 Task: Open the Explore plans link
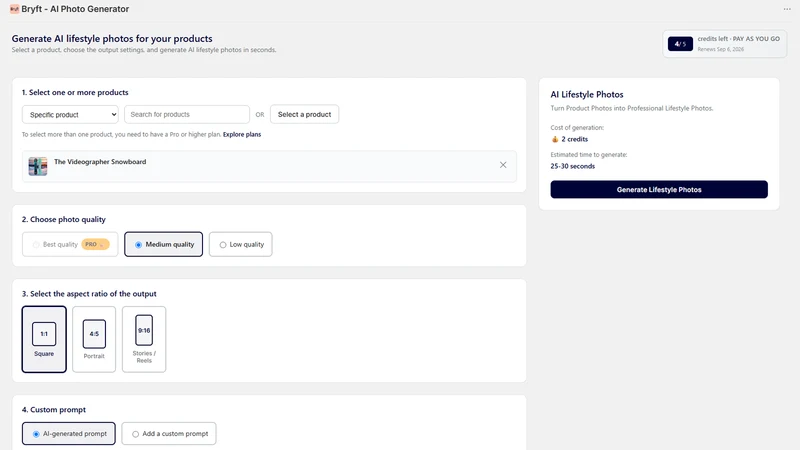(242, 135)
